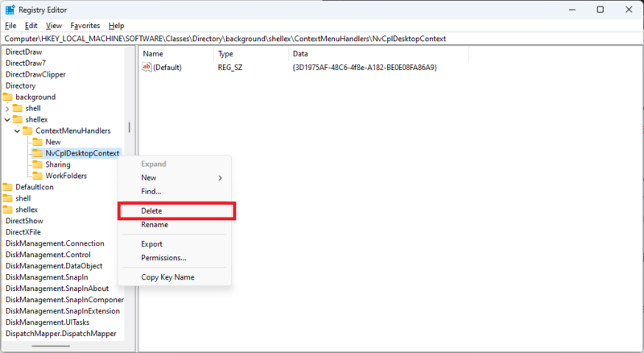This screenshot has width=644, height=353.
Task: Open the New submenu arrow in context menu
Action: (x=220, y=178)
